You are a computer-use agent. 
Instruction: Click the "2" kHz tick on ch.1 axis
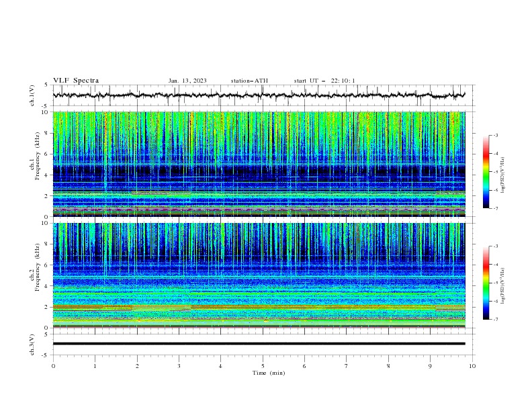click(x=46, y=196)
